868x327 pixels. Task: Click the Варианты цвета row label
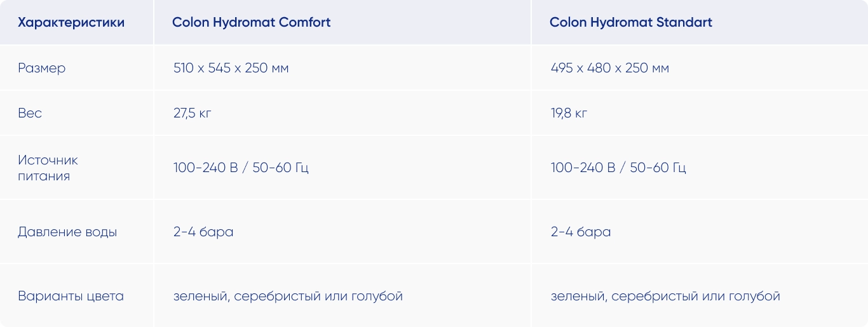[x=71, y=297]
